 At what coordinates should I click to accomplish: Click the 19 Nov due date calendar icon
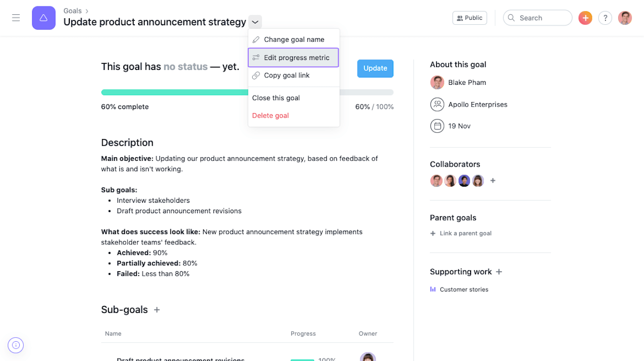click(437, 126)
